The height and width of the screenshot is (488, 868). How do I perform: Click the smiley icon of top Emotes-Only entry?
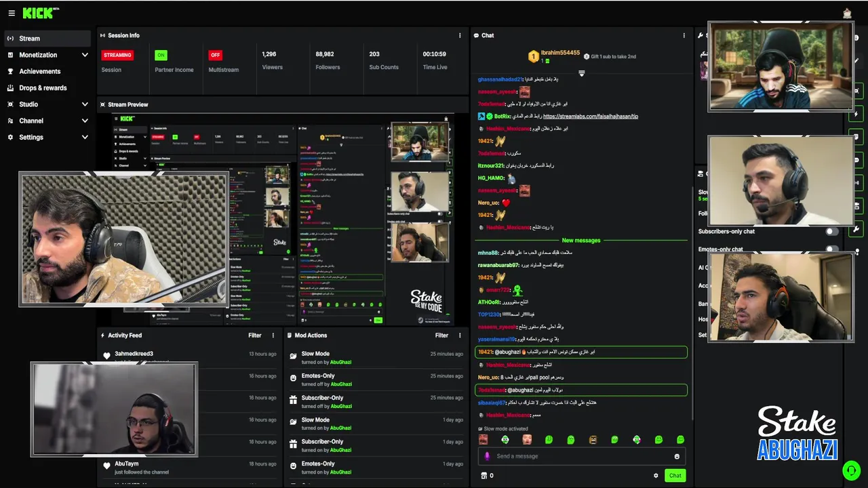coord(293,378)
